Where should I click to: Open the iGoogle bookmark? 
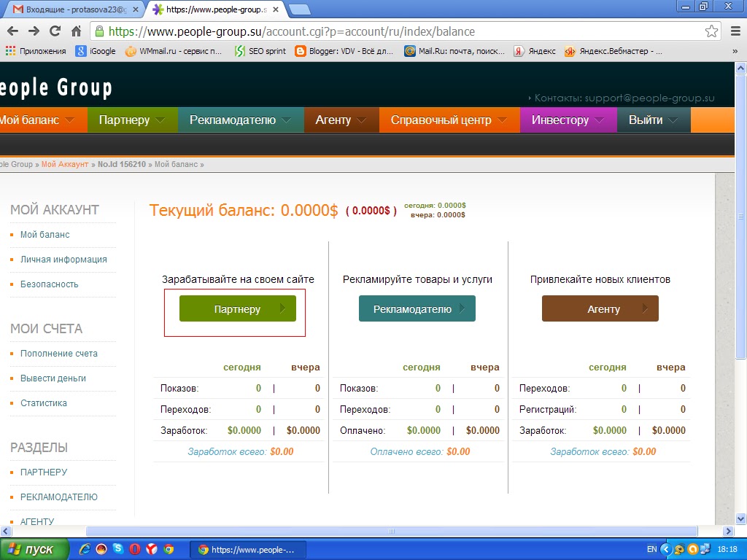[96, 51]
